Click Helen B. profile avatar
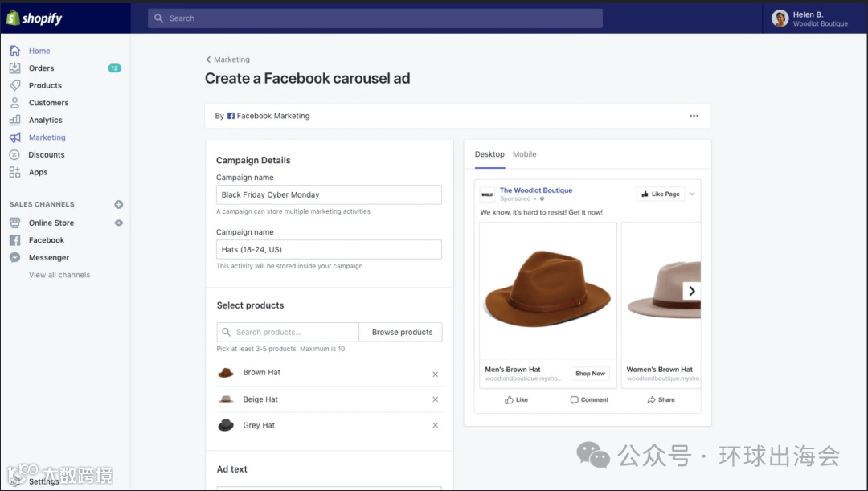Viewport: 868px width, 491px height. pyautogui.click(x=780, y=18)
